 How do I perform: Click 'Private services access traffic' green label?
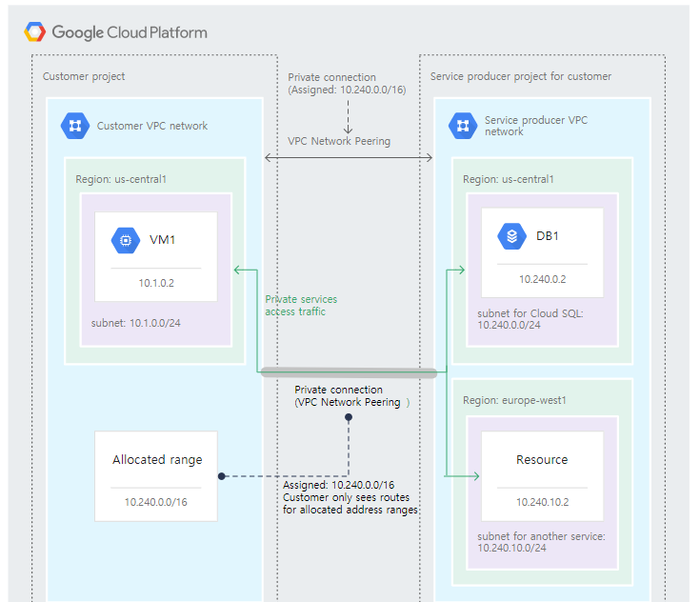click(301, 306)
